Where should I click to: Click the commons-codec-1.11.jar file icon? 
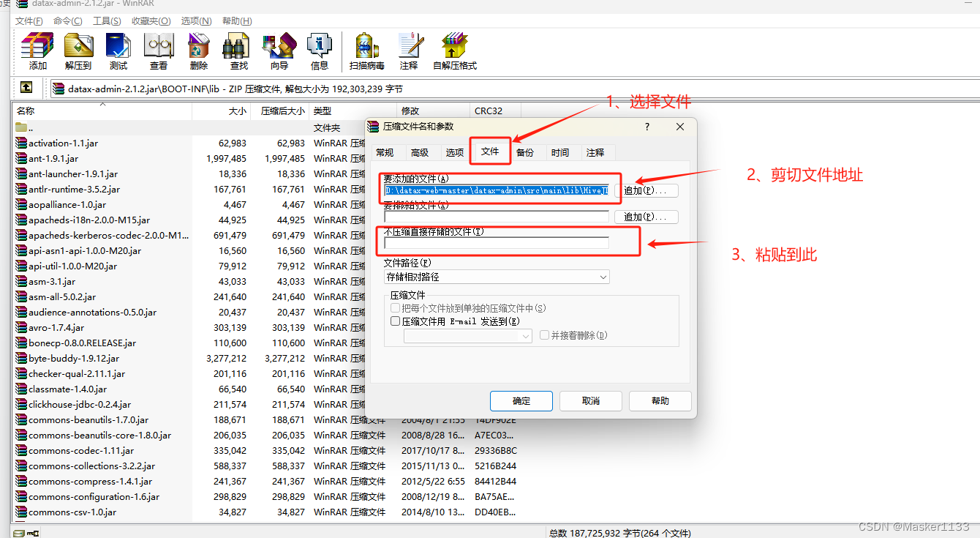coord(21,451)
